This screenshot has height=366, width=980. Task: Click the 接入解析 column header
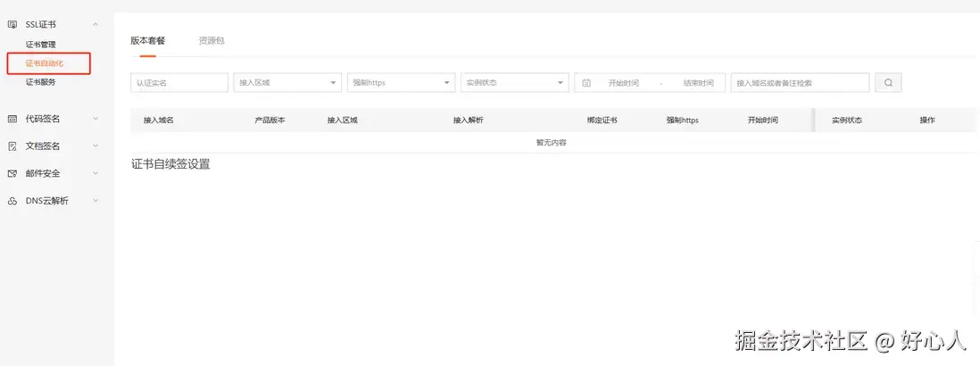[x=468, y=120]
